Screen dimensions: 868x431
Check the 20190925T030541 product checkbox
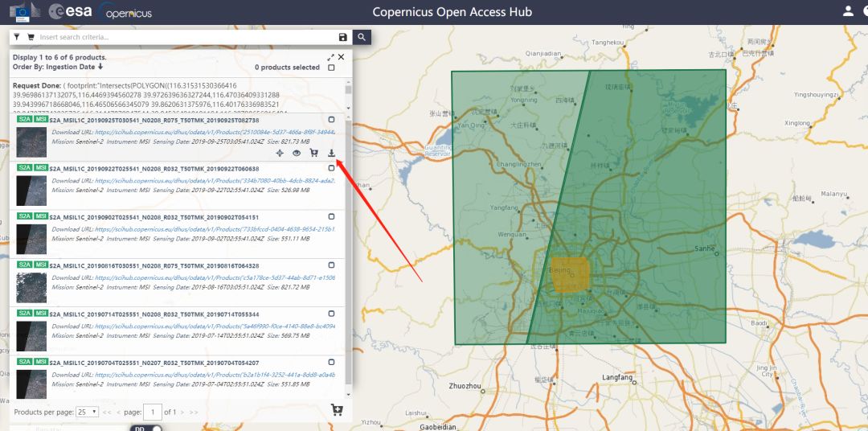point(331,120)
